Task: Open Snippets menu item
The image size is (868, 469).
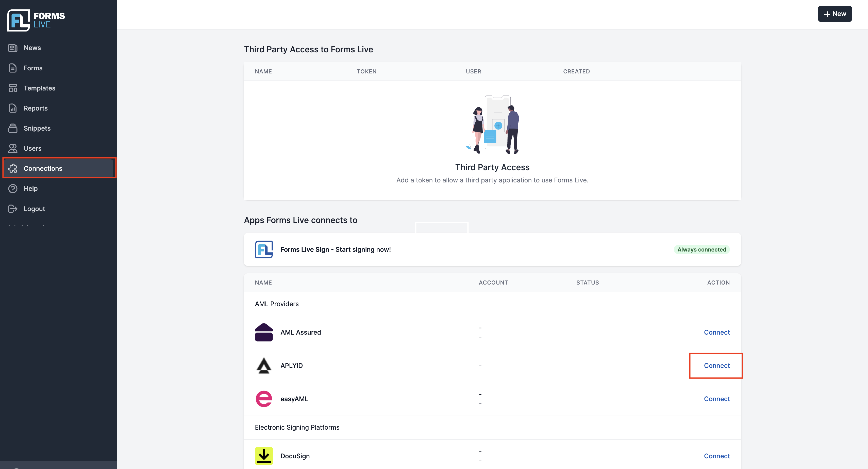Action: 58,128
